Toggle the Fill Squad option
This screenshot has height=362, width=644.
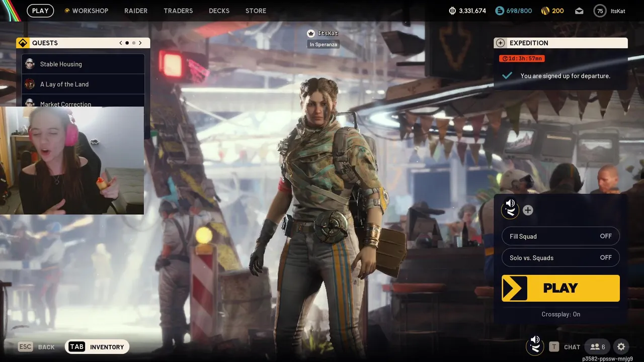[x=560, y=236]
